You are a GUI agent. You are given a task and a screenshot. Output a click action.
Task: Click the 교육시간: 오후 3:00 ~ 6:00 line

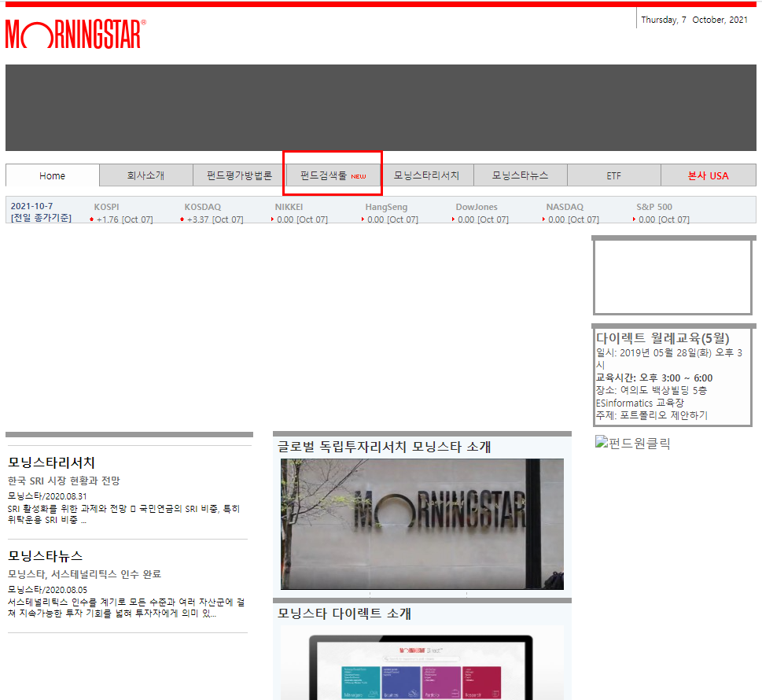(x=654, y=378)
